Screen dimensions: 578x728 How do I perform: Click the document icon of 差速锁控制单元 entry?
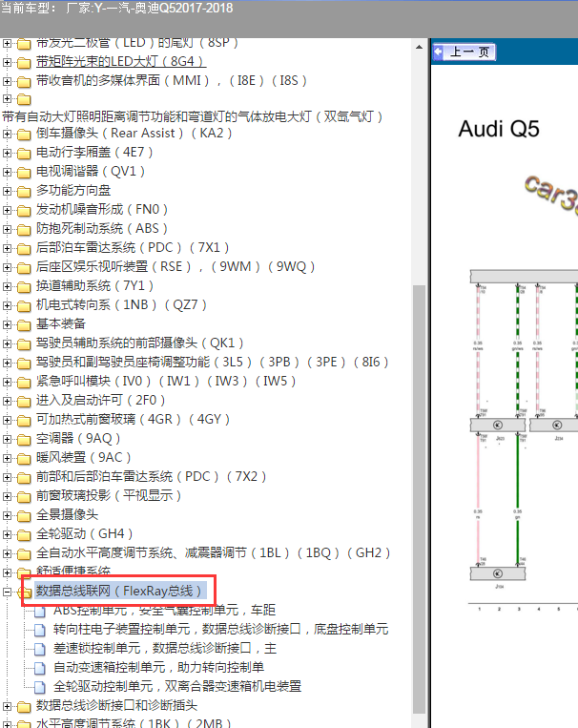click(40, 649)
